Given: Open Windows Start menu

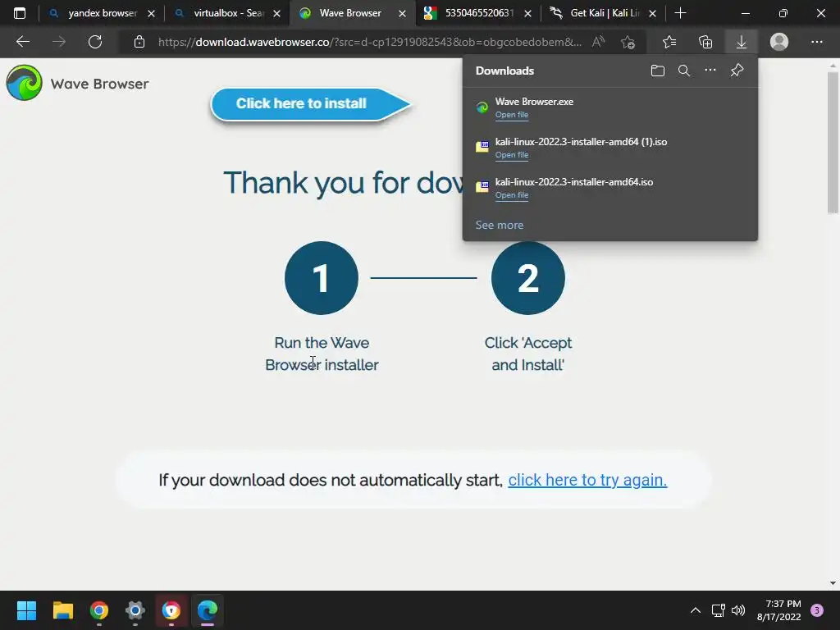Looking at the screenshot, I should (26, 610).
